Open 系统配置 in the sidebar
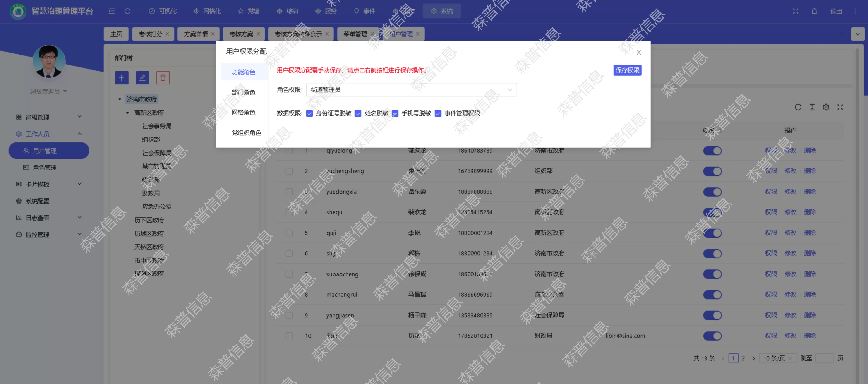This screenshot has width=868, height=384. 37,201
